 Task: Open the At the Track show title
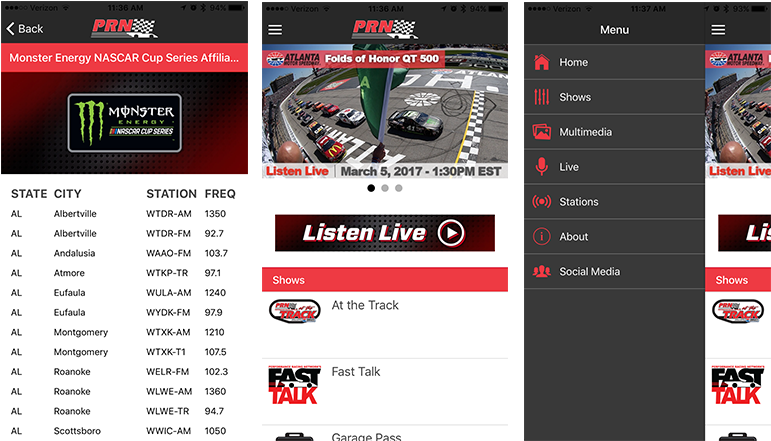point(365,305)
